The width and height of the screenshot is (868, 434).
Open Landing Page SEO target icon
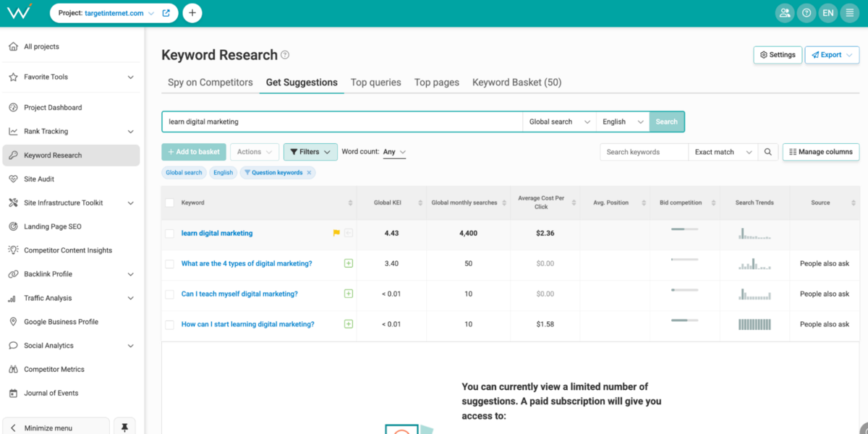(x=13, y=226)
